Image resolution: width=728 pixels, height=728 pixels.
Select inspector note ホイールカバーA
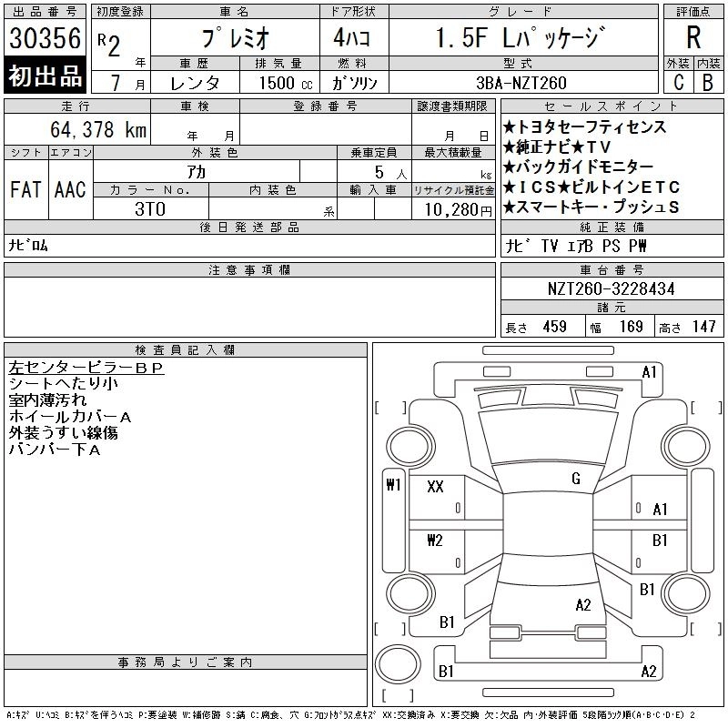(x=70, y=417)
